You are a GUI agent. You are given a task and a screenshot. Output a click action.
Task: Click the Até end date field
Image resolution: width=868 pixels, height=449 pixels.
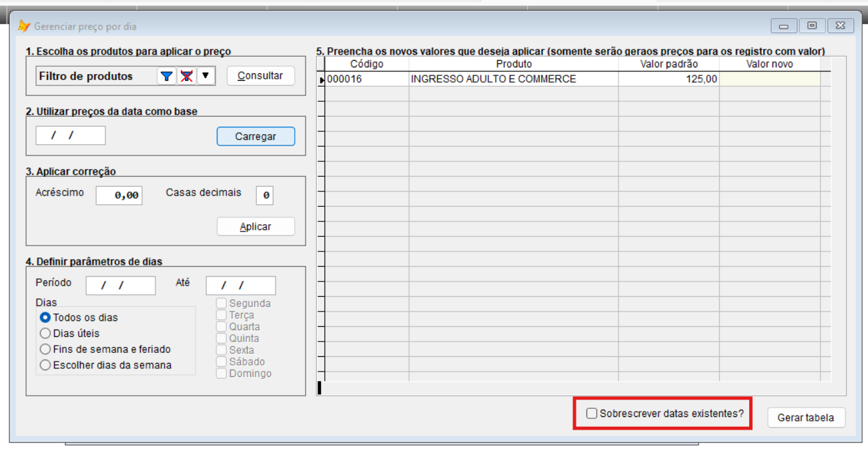coord(240,286)
